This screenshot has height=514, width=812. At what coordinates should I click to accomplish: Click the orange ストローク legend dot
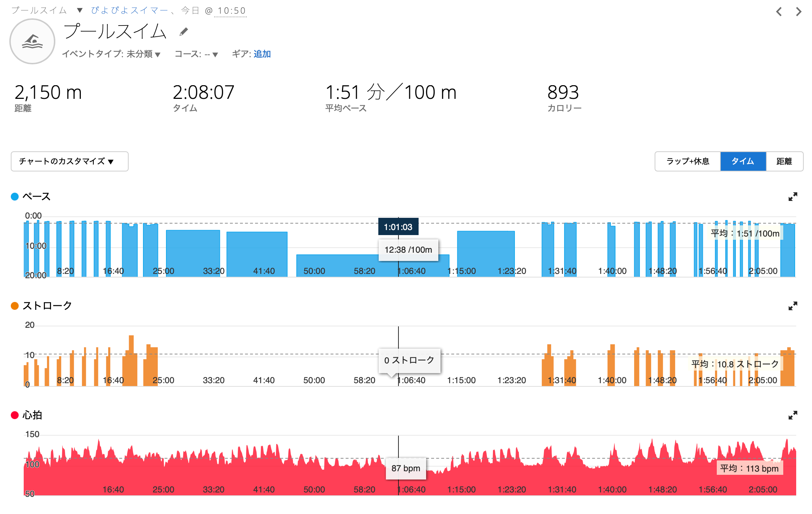click(15, 306)
